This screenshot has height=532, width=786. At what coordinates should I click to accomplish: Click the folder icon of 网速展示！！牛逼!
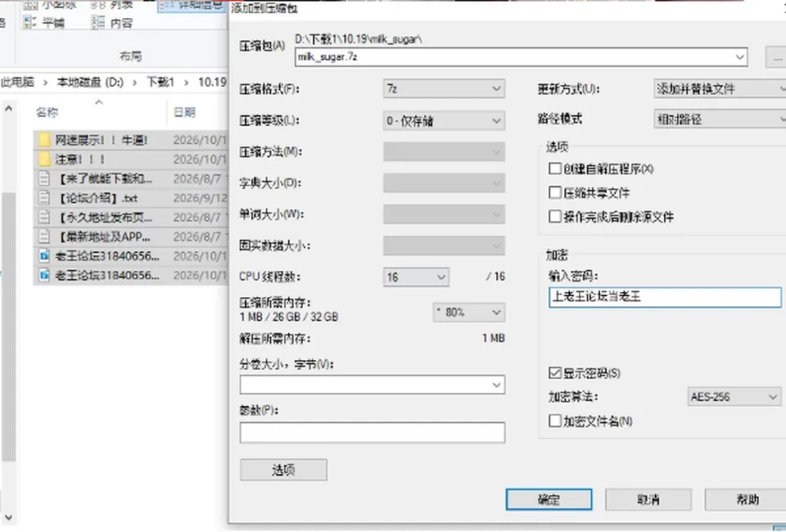(44, 140)
